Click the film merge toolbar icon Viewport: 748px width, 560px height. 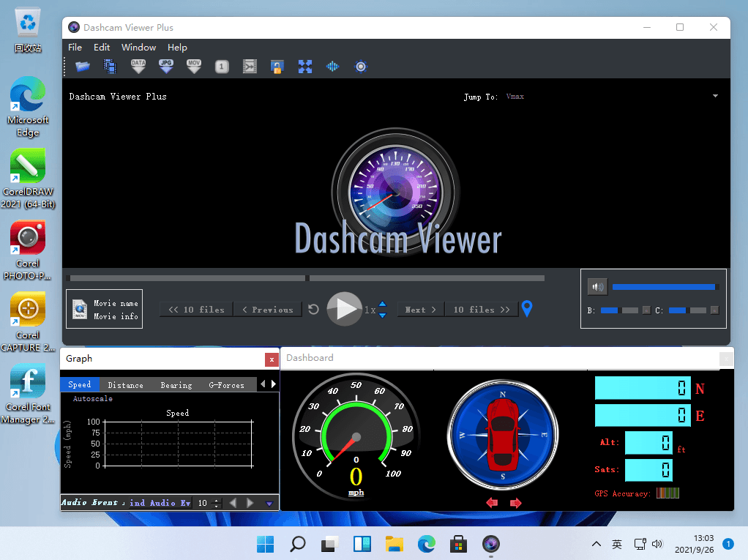click(250, 67)
